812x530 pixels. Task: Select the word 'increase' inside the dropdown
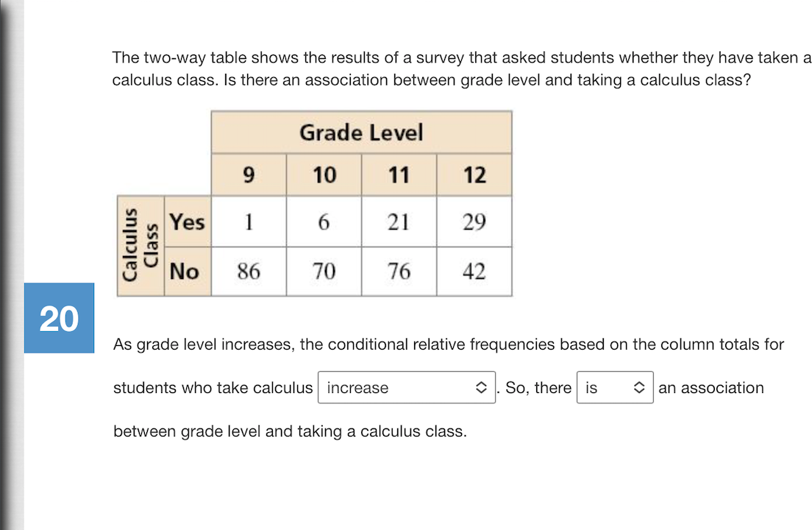pyautogui.click(x=357, y=387)
